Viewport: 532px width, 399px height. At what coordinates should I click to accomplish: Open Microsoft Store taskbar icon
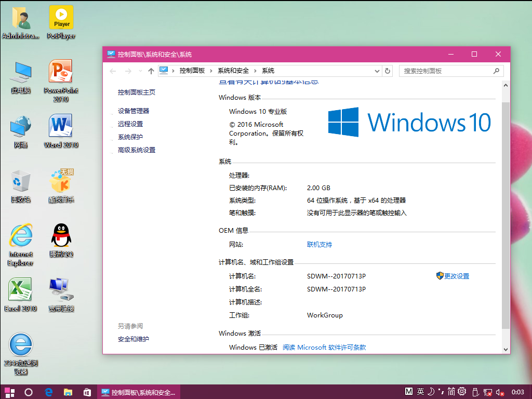(87, 392)
